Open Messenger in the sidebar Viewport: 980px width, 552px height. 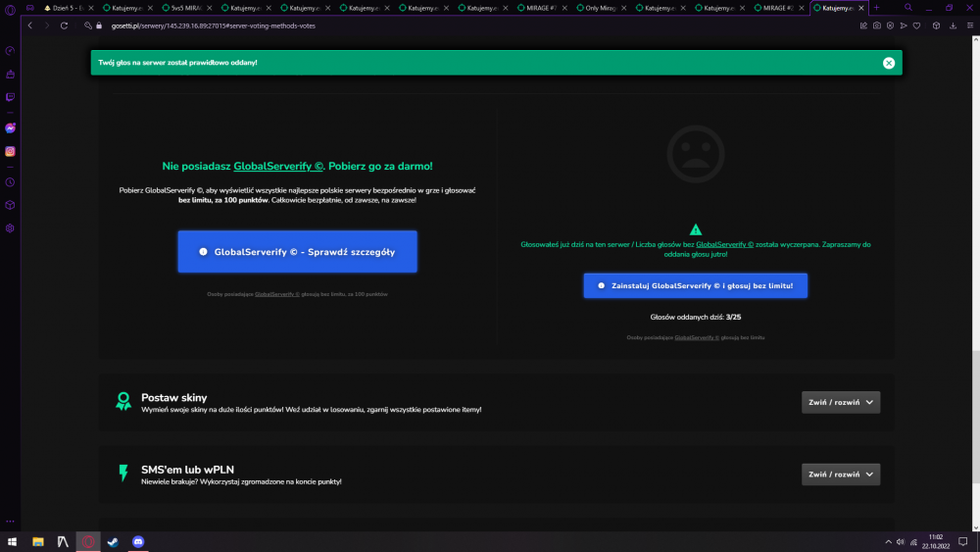point(10,128)
